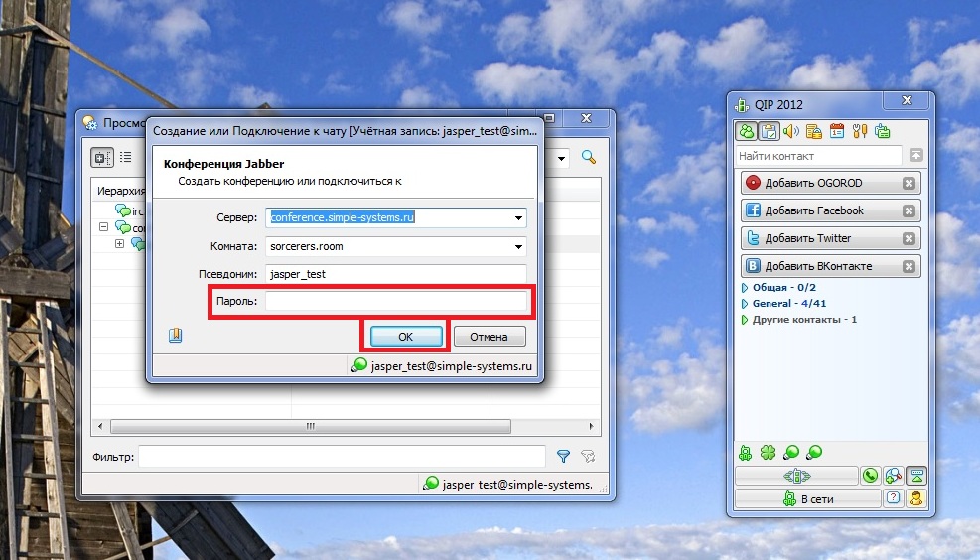Click the second green Jabber bulb icon in QIP
Screen dimensions: 980x560
814,452
